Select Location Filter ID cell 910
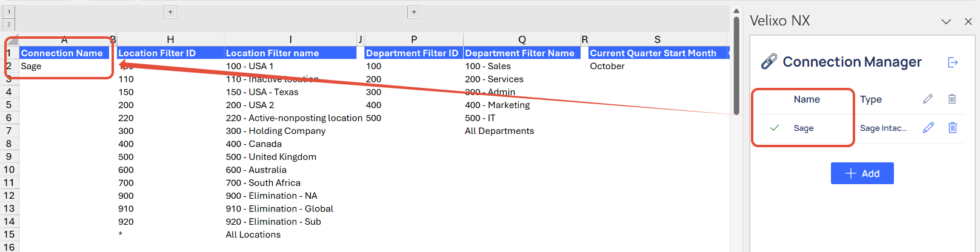This screenshot has width=980, height=252. pyautogui.click(x=170, y=208)
